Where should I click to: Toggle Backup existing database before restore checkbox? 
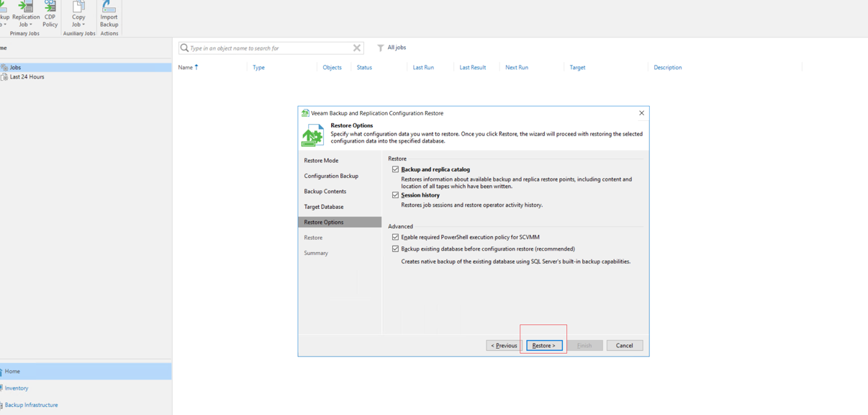[395, 249]
